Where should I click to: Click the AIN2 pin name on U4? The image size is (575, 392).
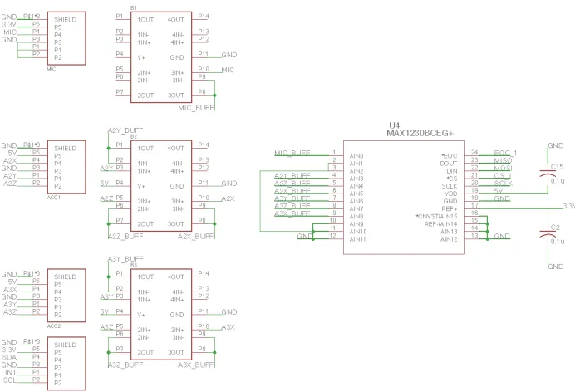pyautogui.click(x=356, y=171)
